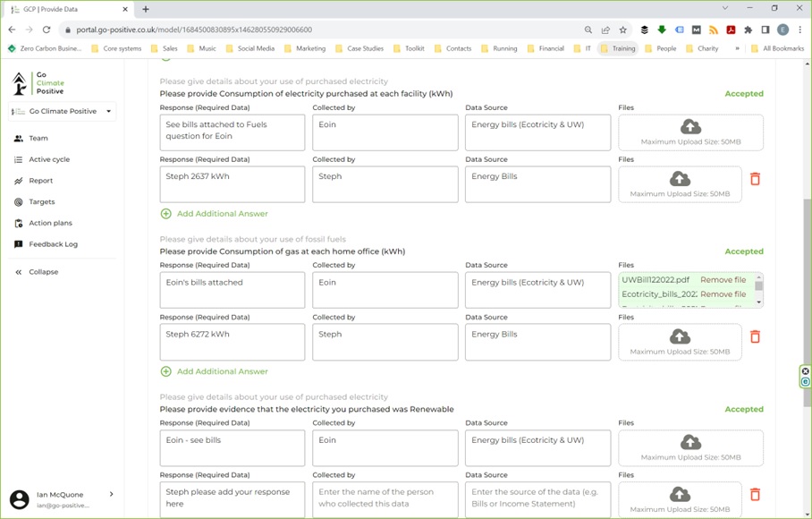812x519 pixels.
Task: Click the empty 'Collected by' field placeholder
Action: [x=385, y=500]
